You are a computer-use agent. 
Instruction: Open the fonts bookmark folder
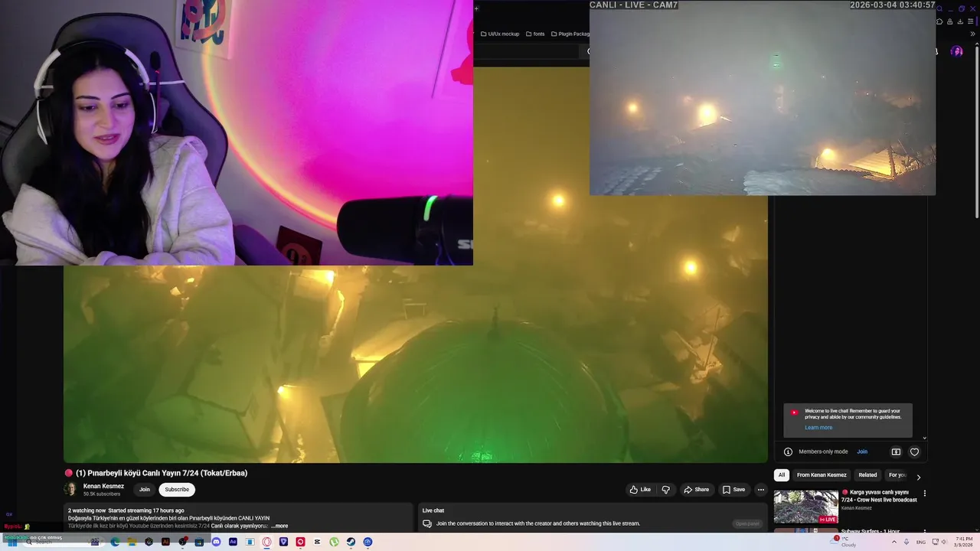tap(535, 34)
